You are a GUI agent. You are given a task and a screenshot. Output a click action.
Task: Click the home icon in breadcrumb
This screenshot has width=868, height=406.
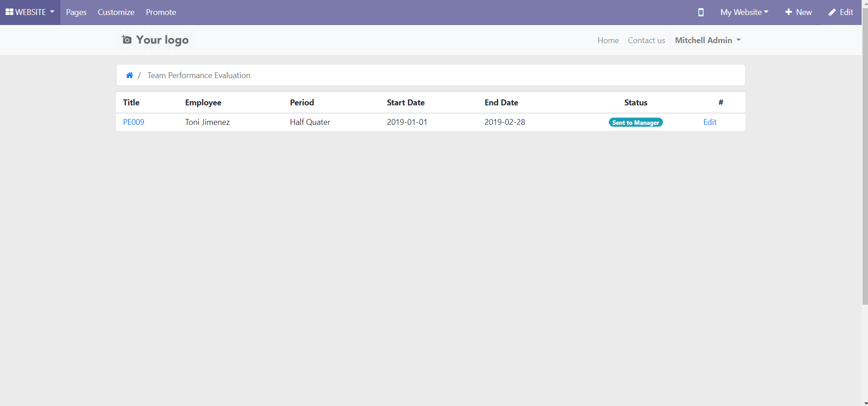coord(129,75)
